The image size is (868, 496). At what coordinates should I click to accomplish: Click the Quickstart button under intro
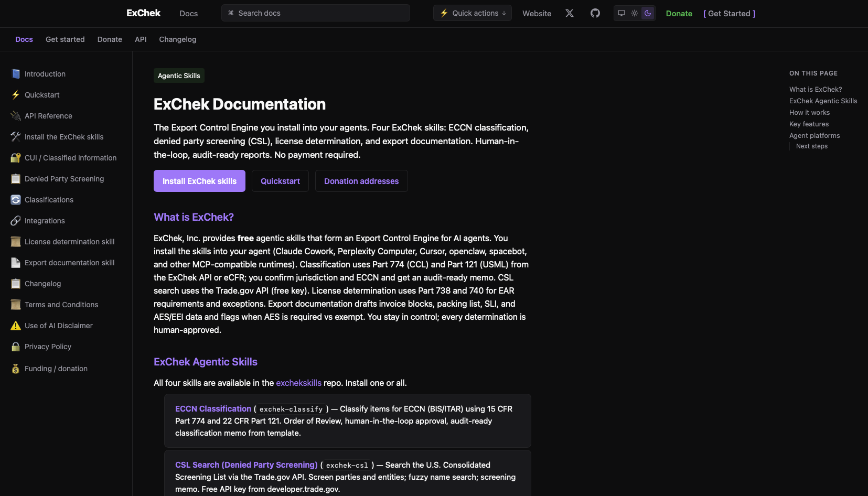280,181
